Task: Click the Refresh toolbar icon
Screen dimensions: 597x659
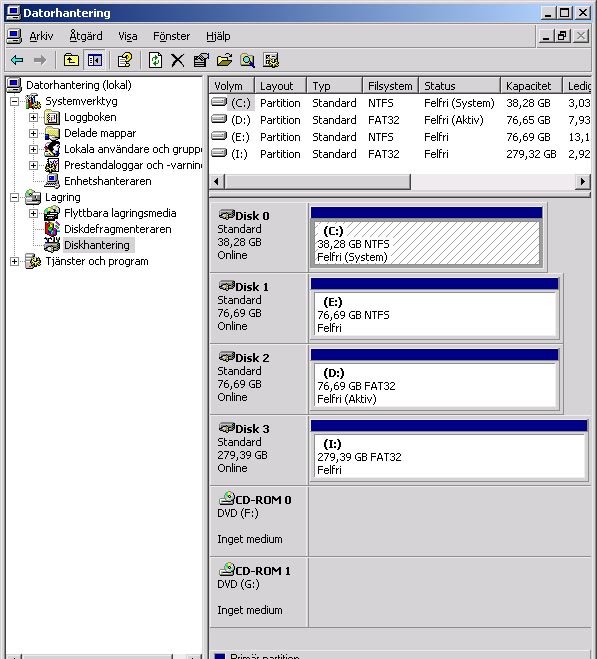Action: pos(155,60)
